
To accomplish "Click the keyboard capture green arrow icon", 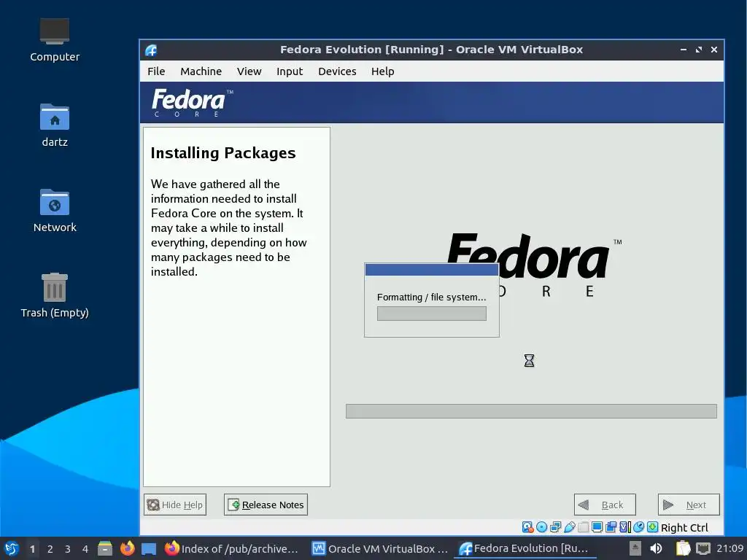I will 653,527.
